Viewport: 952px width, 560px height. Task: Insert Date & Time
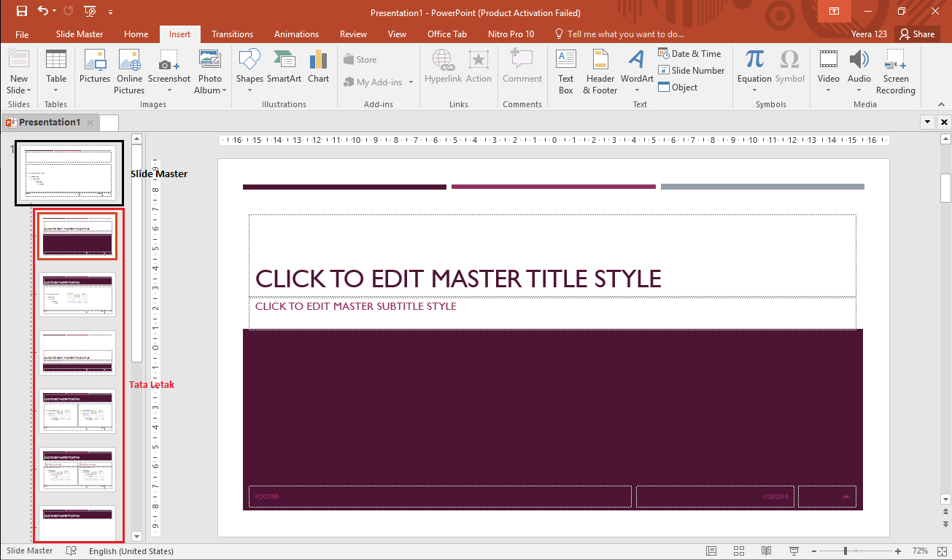pyautogui.click(x=690, y=52)
